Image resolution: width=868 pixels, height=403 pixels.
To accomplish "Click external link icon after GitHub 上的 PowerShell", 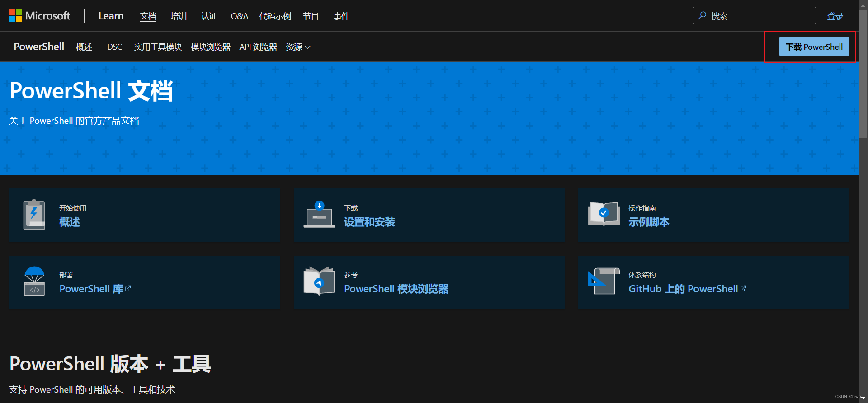I will 743,288.
